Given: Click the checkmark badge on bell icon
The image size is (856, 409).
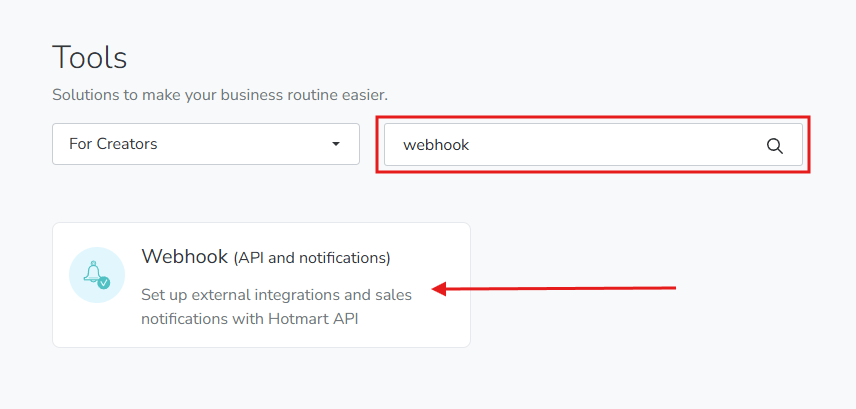Looking at the screenshot, I should [x=104, y=283].
